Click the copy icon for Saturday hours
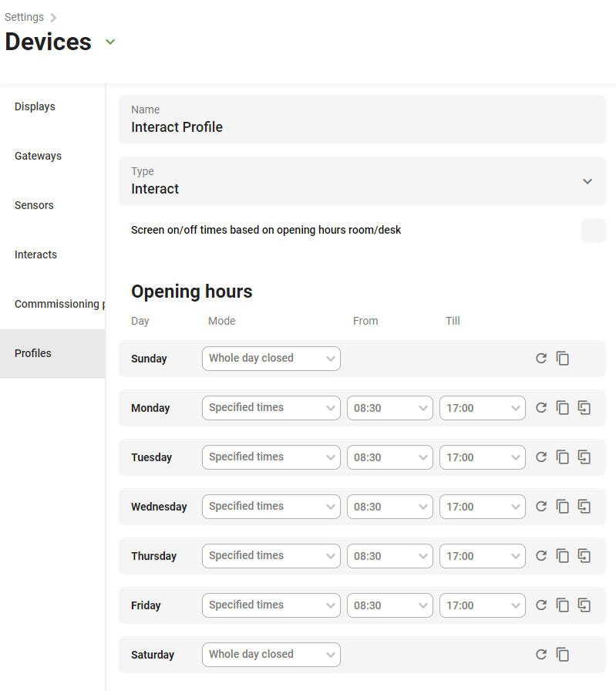 coord(563,655)
